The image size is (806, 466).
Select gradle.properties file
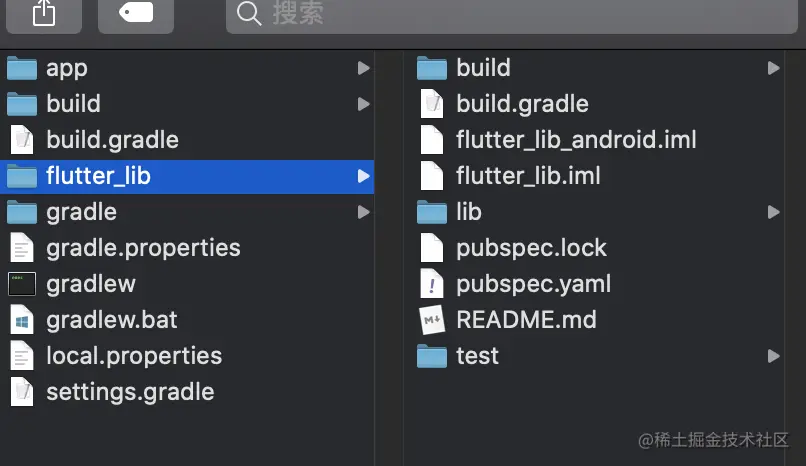coord(143,248)
